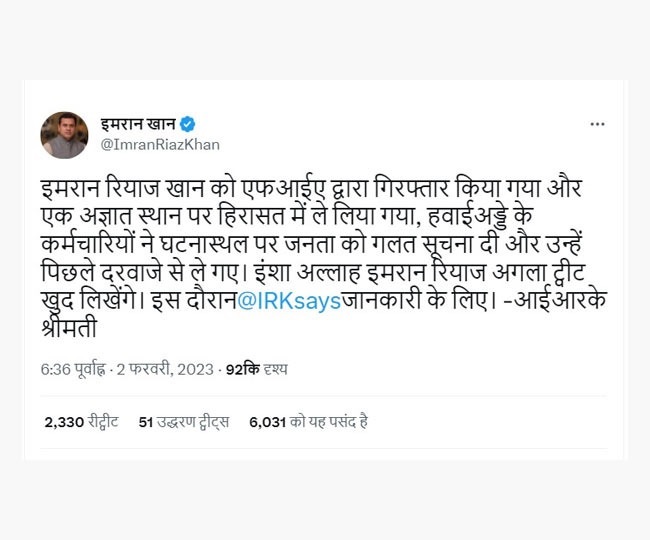Click the @ImranRiazKhan handle

[x=147, y=146]
